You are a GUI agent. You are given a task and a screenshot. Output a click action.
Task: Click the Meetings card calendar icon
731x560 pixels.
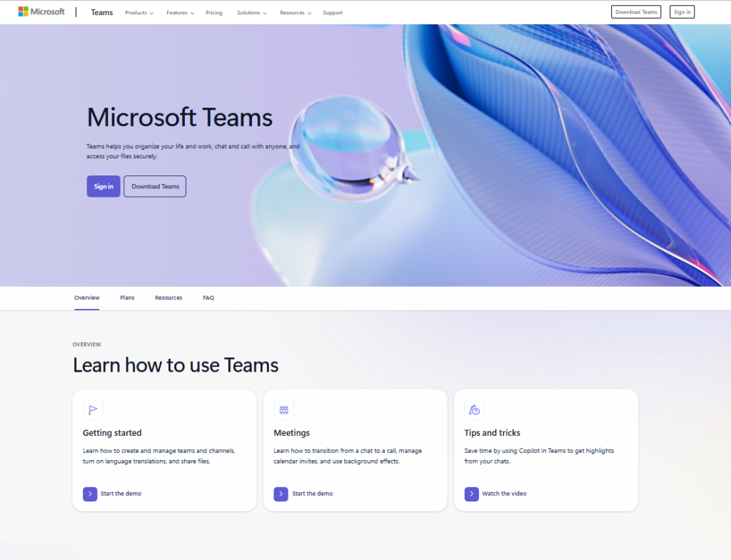click(283, 409)
